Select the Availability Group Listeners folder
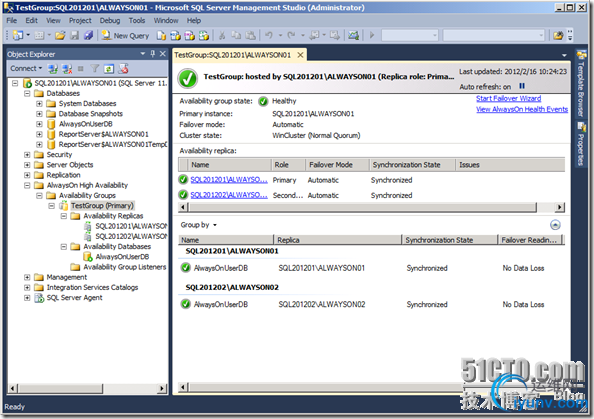The image size is (594, 419). (x=125, y=267)
